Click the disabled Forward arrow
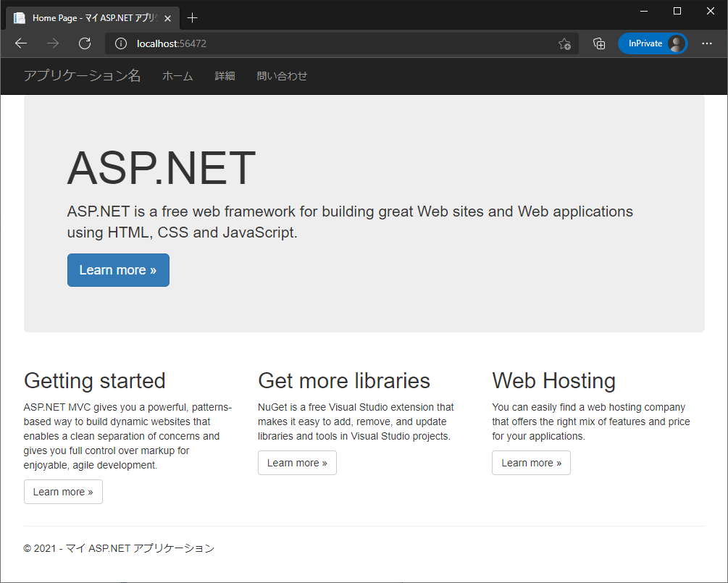 tap(53, 43)
